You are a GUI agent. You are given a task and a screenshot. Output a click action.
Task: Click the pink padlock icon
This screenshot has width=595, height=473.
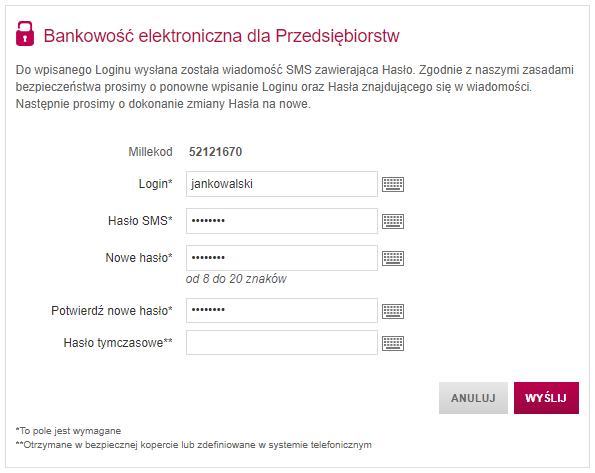tap(25, 33)
